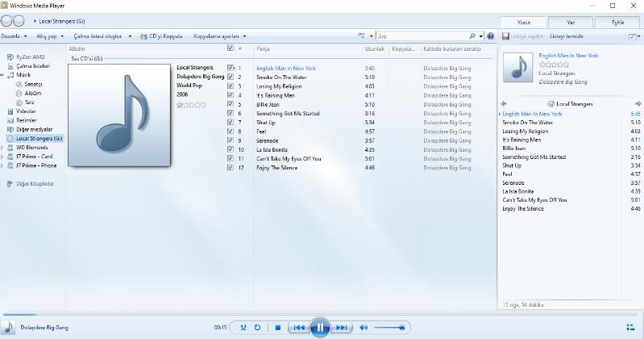Pause the playing track
The height and width of the screenshot is (339, 644).
click(320, 328)
